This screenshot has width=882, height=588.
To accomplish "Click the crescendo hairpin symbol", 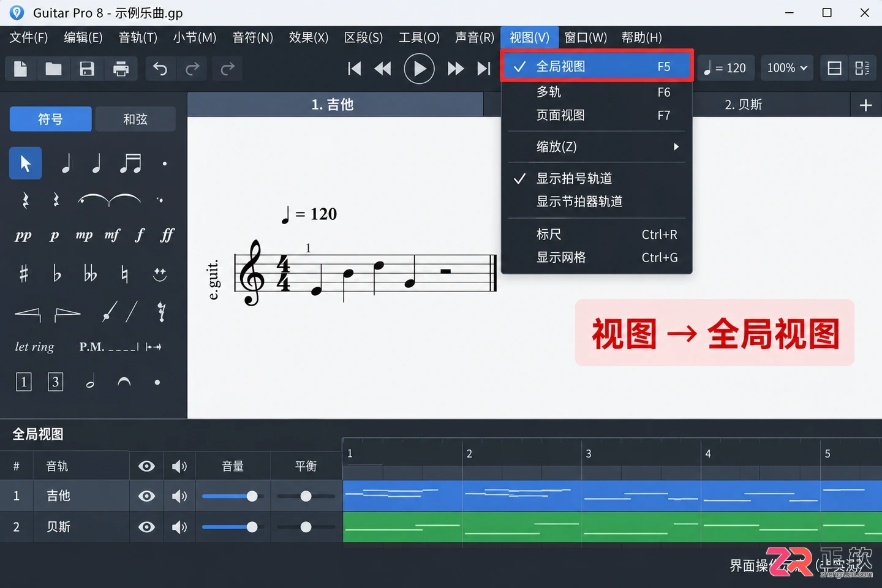I will coord(28,314).
